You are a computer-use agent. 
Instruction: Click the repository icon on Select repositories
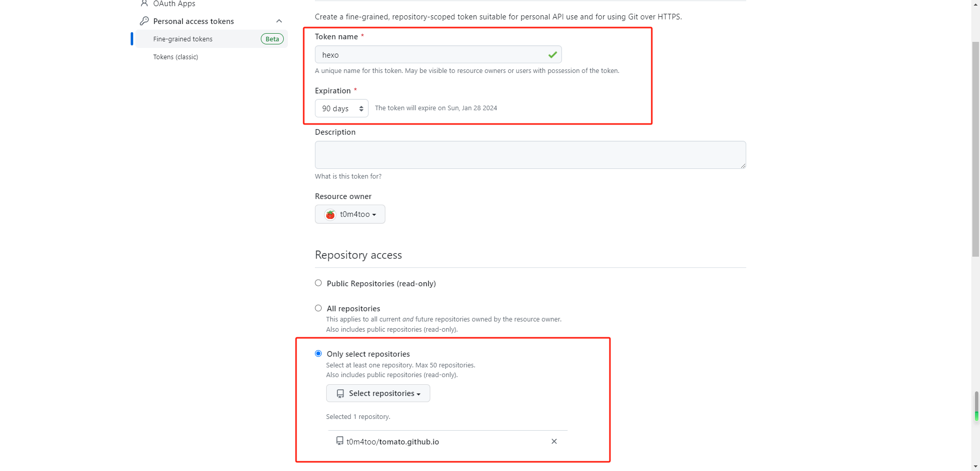tap(340, 393)
